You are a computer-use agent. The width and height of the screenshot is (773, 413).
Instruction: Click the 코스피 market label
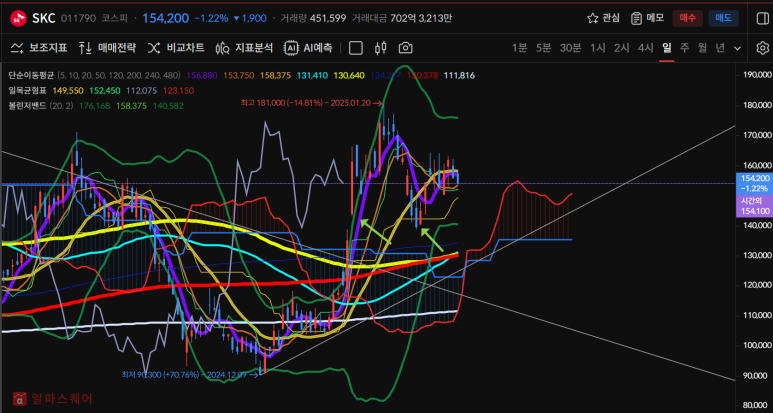click(x=114, y=18)
